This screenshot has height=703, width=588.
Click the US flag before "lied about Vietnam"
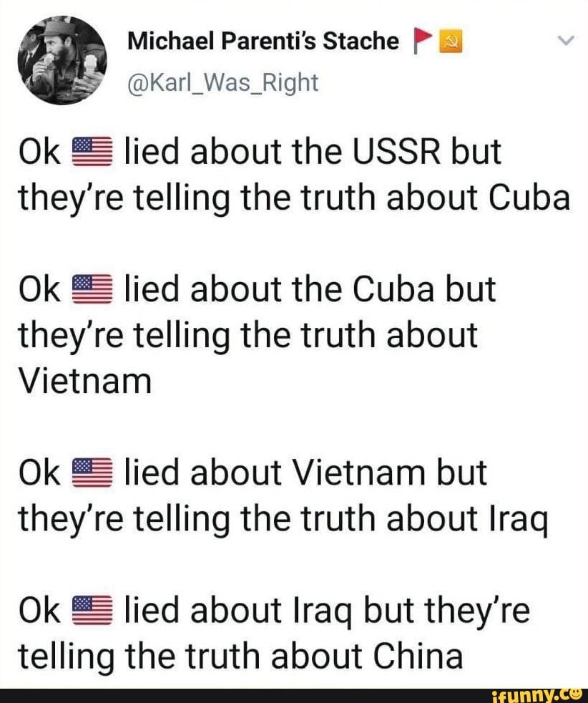[x=91, y=474]
